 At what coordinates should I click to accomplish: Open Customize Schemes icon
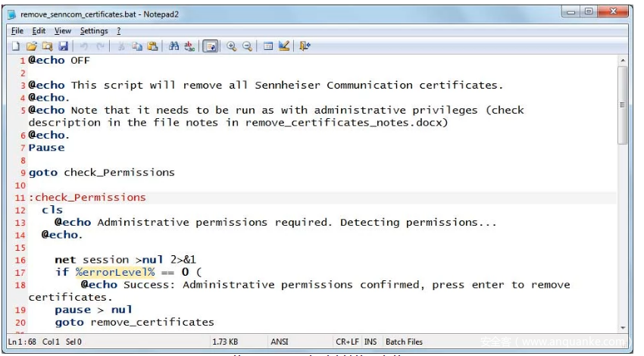284,46
